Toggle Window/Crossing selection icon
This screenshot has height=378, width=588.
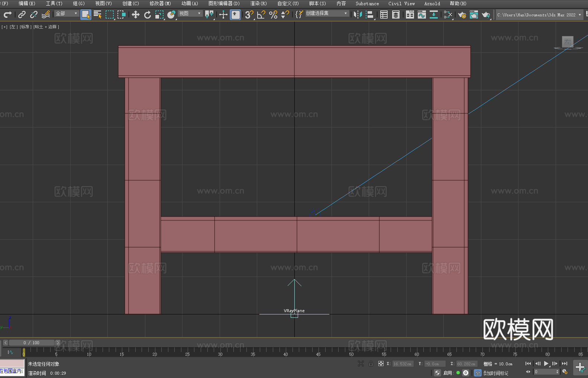tap(122, 14)
